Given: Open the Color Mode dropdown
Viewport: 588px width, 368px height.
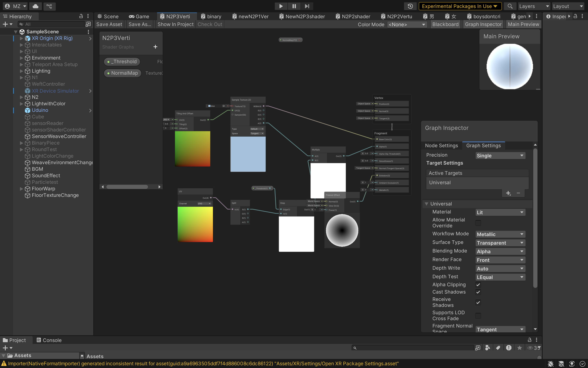Looking at the screenshot, I should point(407,24).
